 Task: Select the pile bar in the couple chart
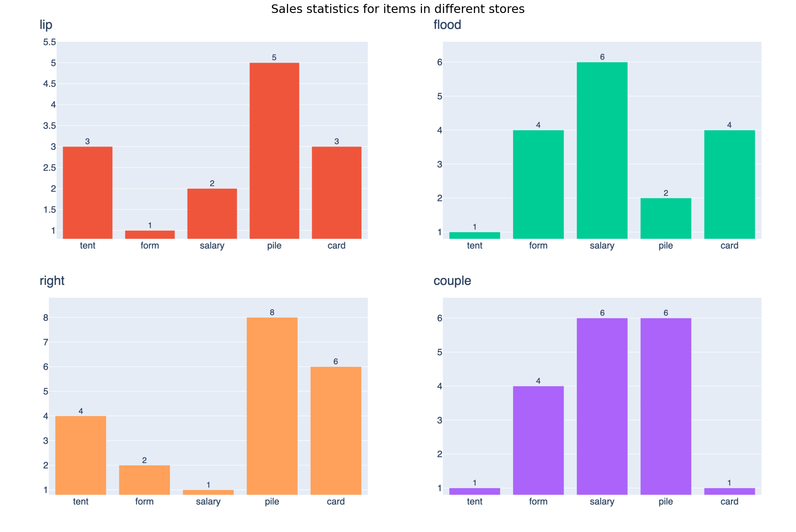click(666, 406)
